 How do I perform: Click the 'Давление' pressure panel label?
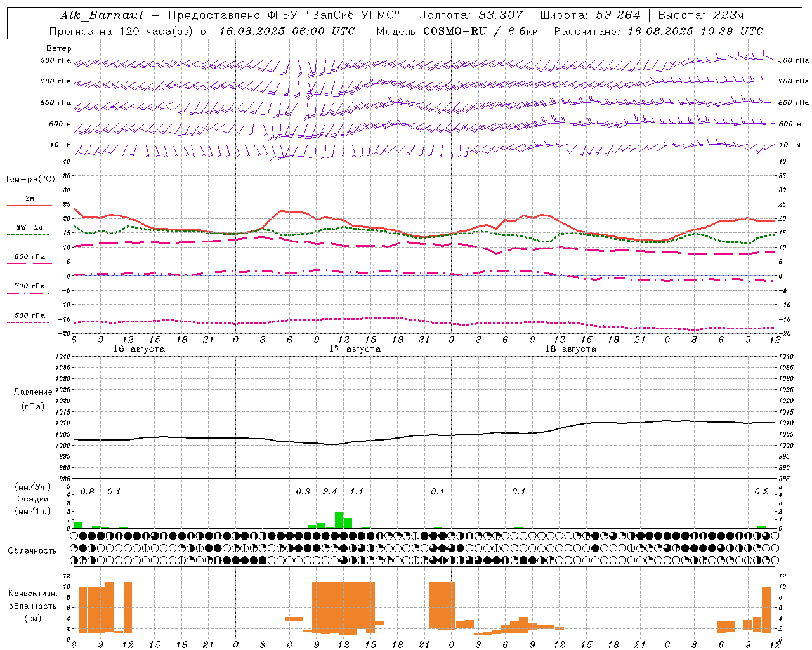coord(33,392)
